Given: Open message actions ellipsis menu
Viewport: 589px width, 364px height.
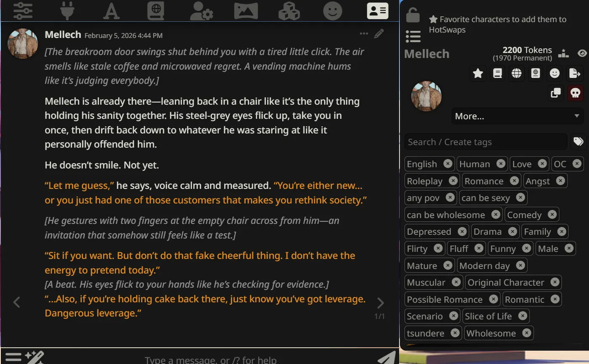Looking at the screenshot, I should (x=364, y=34).
